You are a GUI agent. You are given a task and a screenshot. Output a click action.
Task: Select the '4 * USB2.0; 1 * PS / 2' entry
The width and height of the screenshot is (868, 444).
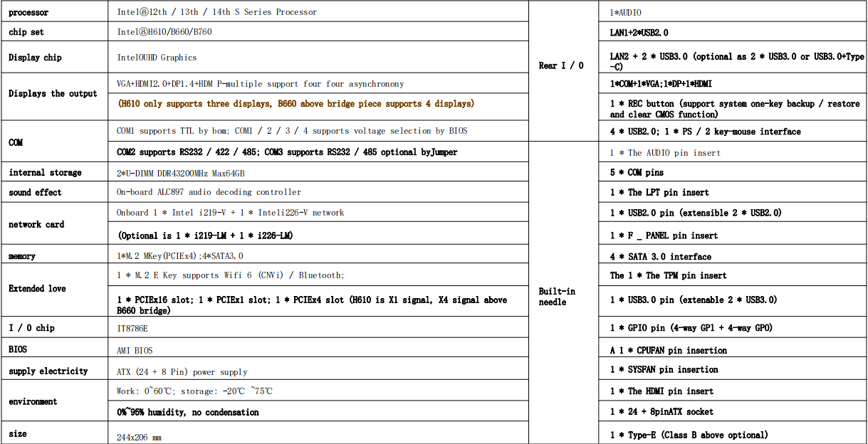[x=706, y=131]
